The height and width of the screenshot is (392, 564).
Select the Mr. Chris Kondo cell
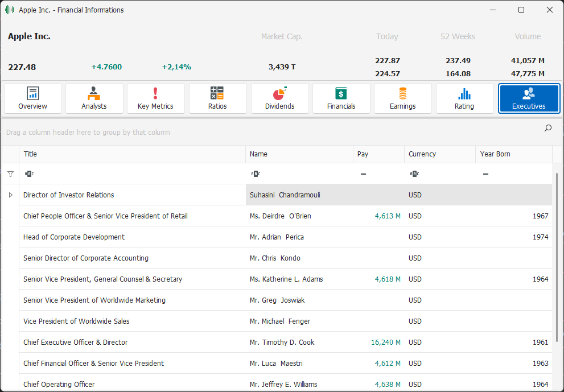(x=299, y=258)
